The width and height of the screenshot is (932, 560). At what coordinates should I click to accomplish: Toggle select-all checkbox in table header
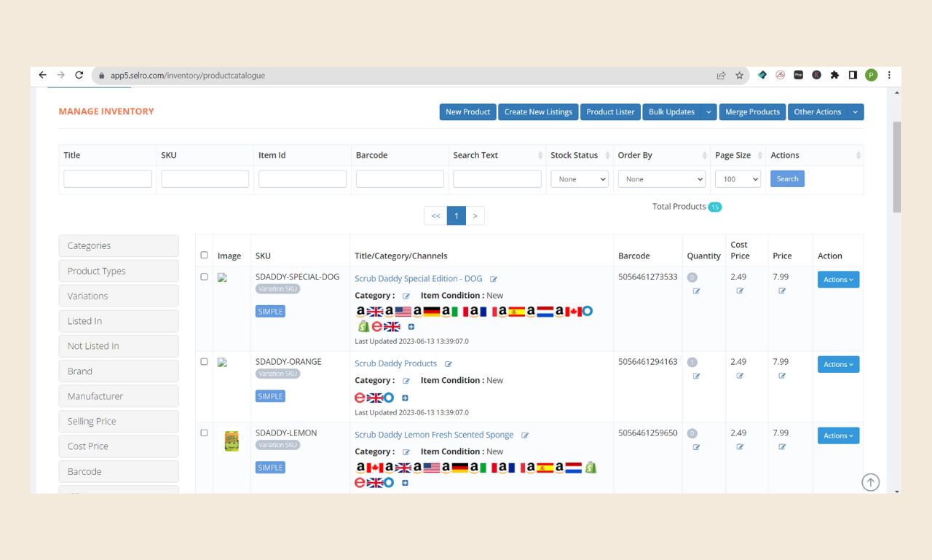coord(204,255)
